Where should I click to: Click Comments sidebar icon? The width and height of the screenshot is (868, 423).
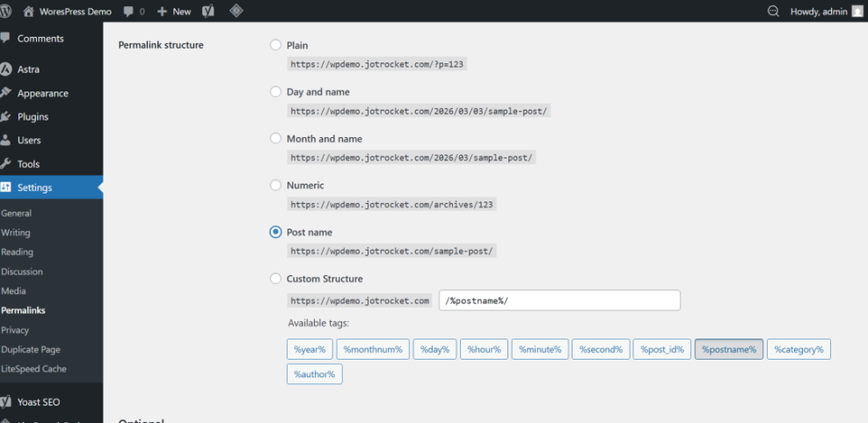click(5, 38)
